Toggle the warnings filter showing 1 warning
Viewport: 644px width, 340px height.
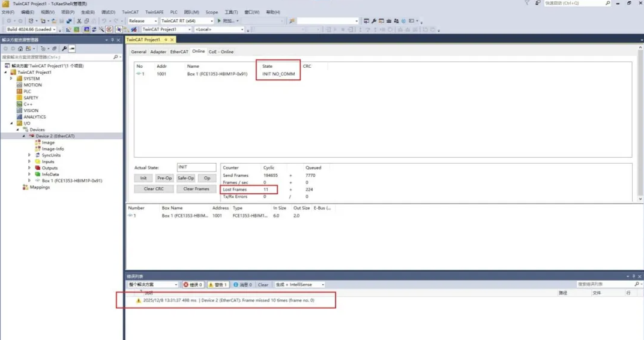point(218,285)
